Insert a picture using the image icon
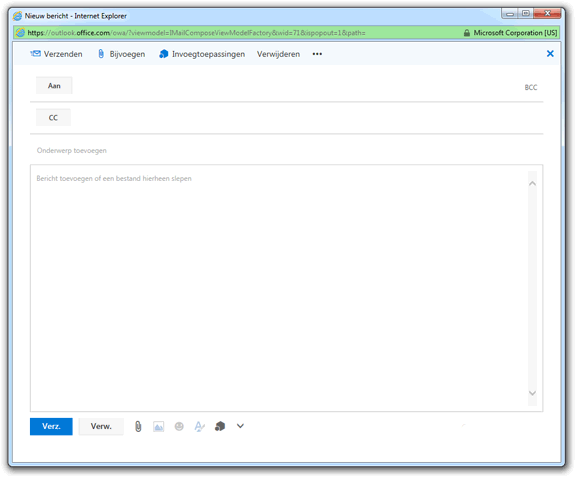The width and height of the screenshot is (575, 477). 158,426
